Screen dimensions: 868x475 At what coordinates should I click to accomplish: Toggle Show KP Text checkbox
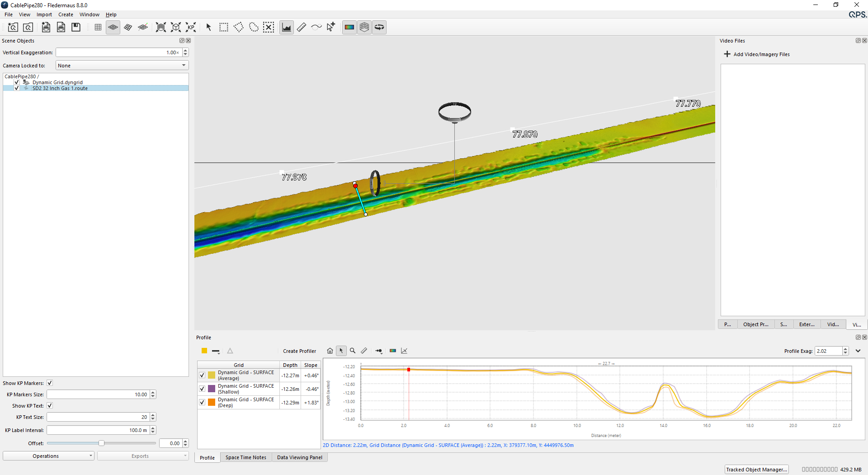coord(50,406)
